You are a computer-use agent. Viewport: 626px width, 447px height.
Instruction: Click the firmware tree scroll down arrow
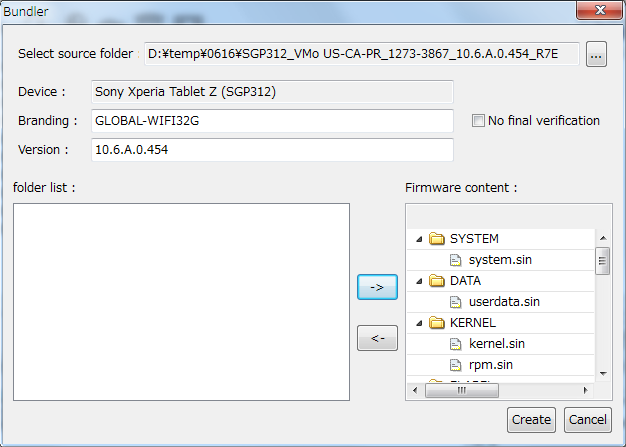click(x=603, y=374)
